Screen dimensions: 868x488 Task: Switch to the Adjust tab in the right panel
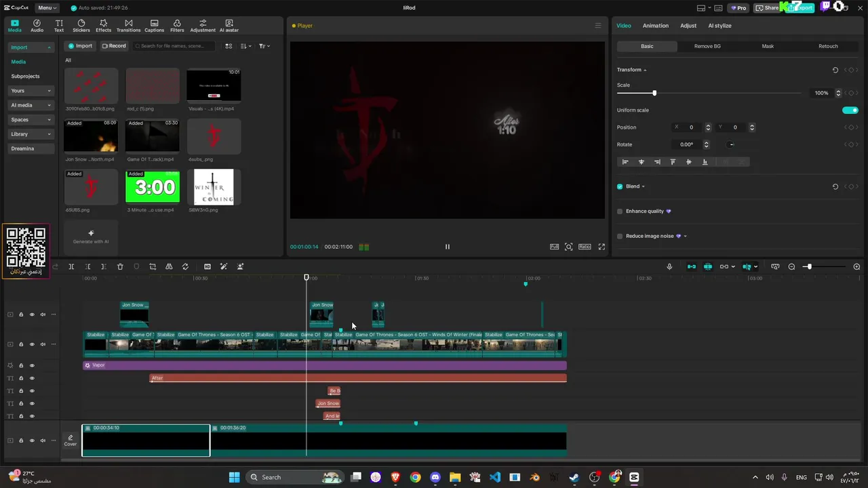pos(688,26)
